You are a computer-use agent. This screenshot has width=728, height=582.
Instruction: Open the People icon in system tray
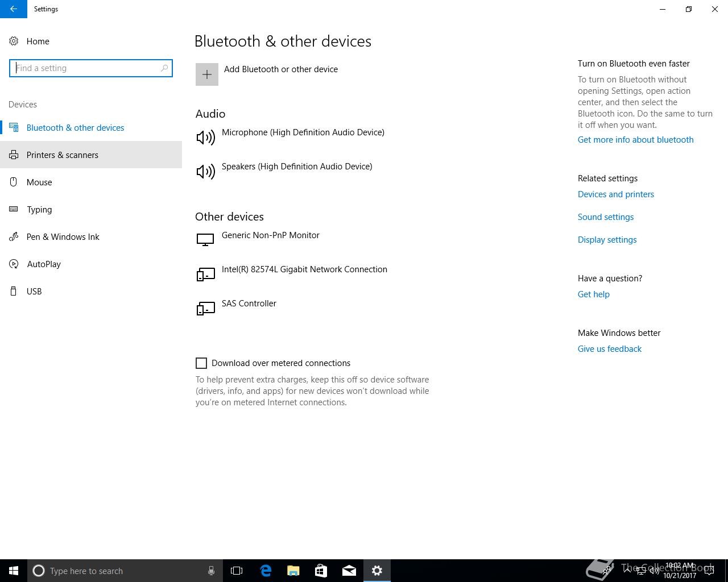tap(606, 571)
